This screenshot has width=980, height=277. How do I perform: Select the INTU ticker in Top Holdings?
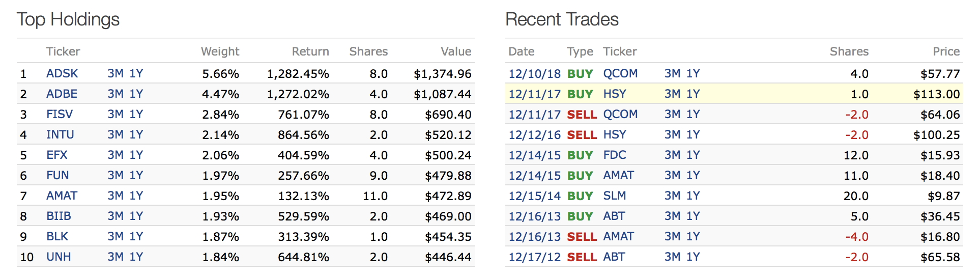coord(60,135)
